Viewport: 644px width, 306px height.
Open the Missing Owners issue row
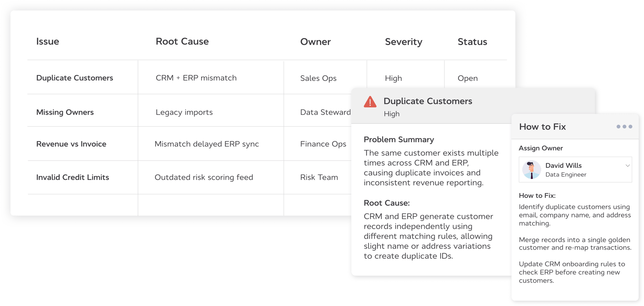(x=65, y=112)
